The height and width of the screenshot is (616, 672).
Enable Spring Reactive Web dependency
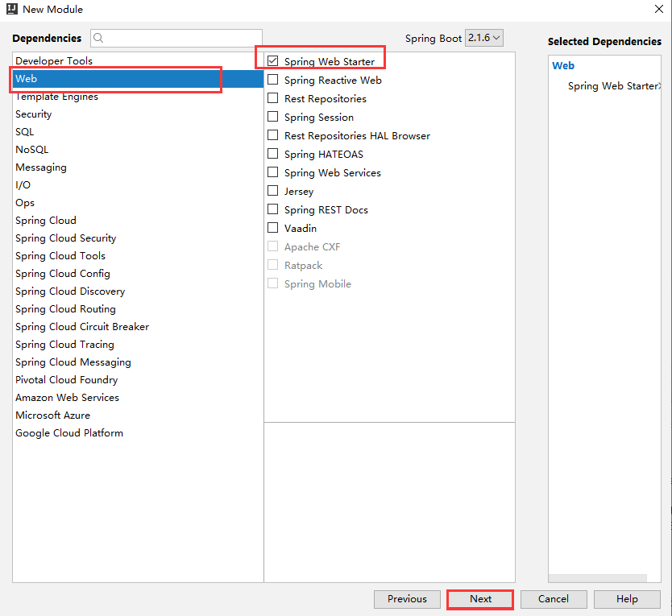pyautogui.click(x=272, y=80)
